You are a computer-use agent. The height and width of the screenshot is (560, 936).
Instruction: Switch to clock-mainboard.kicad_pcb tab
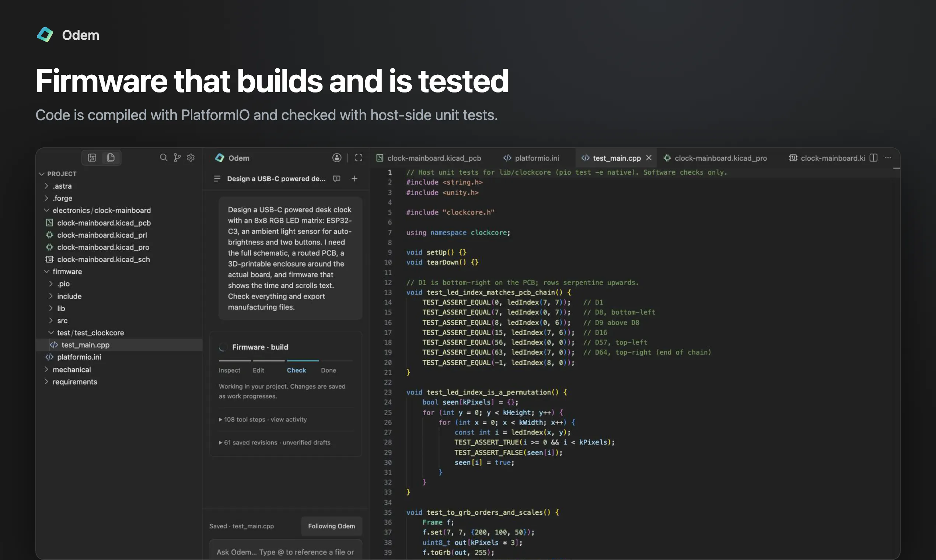coord(429,158)
